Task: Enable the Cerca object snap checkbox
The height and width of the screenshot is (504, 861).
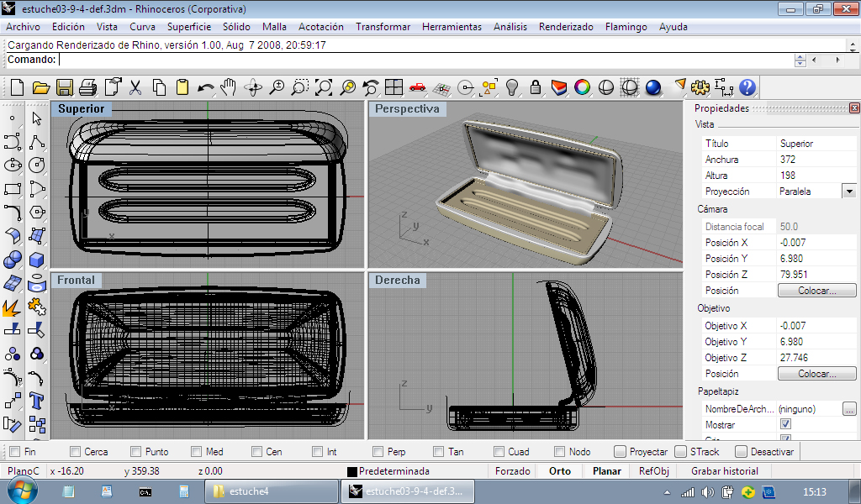Action: coord(76,452)
